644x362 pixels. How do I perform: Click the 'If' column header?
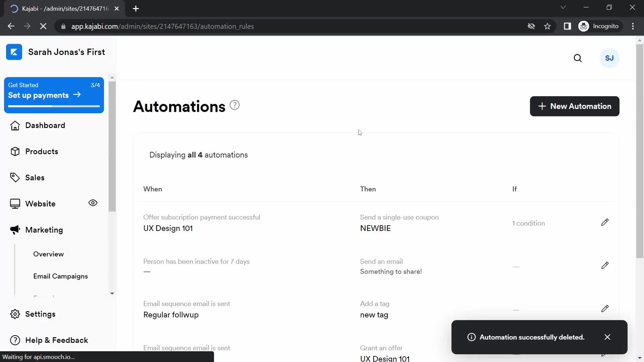point(514,189)
